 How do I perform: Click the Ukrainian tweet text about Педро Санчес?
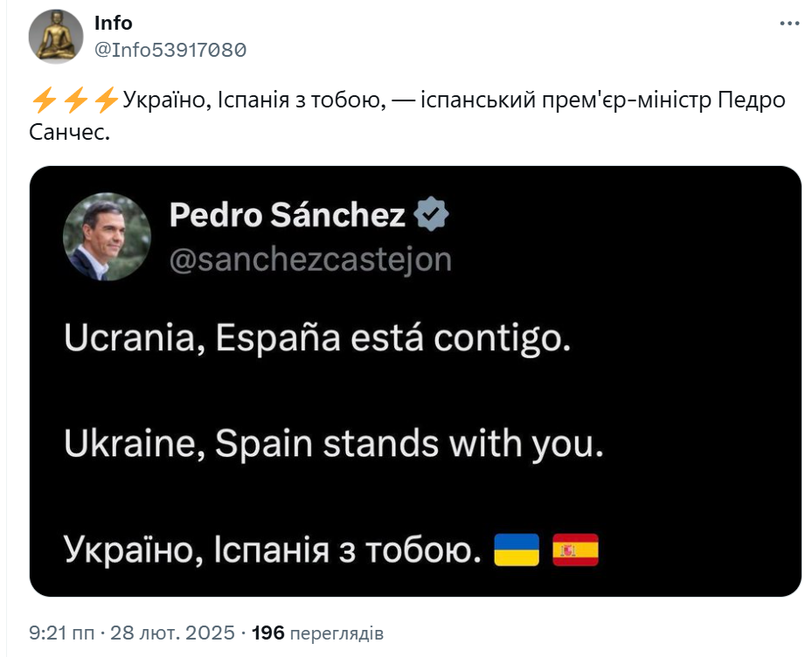[407, 116]
